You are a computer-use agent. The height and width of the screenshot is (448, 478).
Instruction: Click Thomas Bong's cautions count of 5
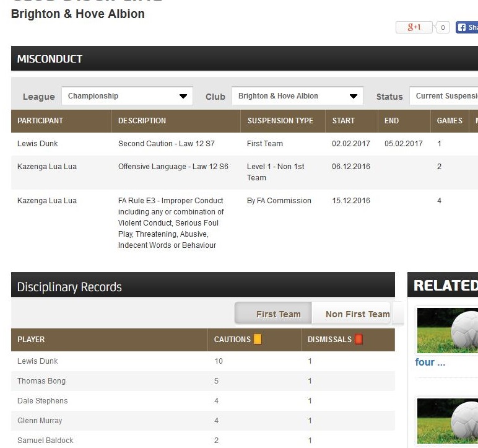[x=216, y=381]
